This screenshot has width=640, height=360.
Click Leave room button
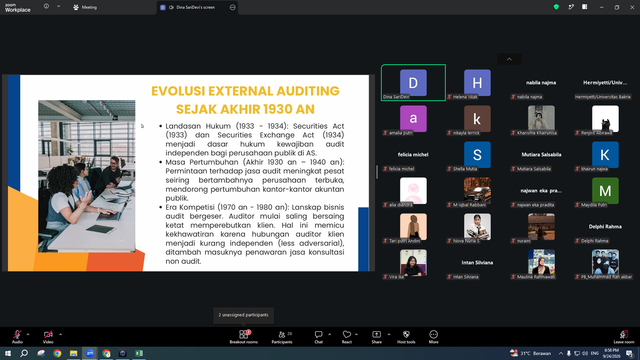click(x=624, y=337)
